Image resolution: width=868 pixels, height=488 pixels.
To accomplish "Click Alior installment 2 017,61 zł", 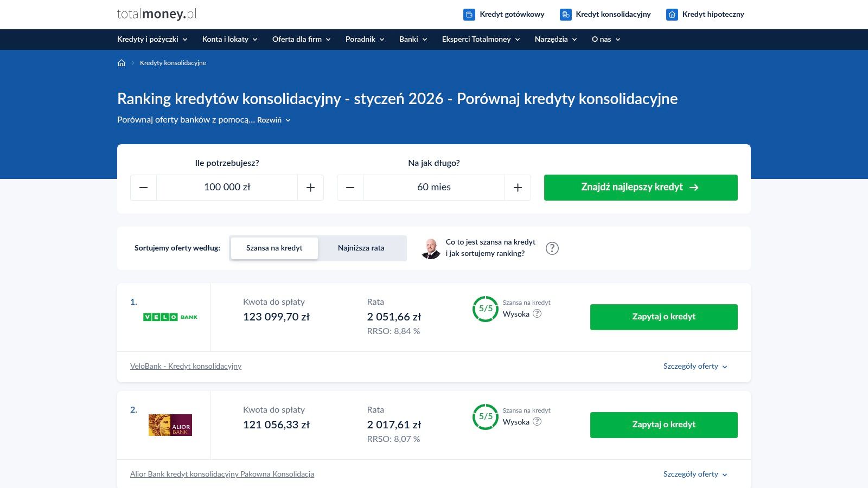I will point(394,425).
